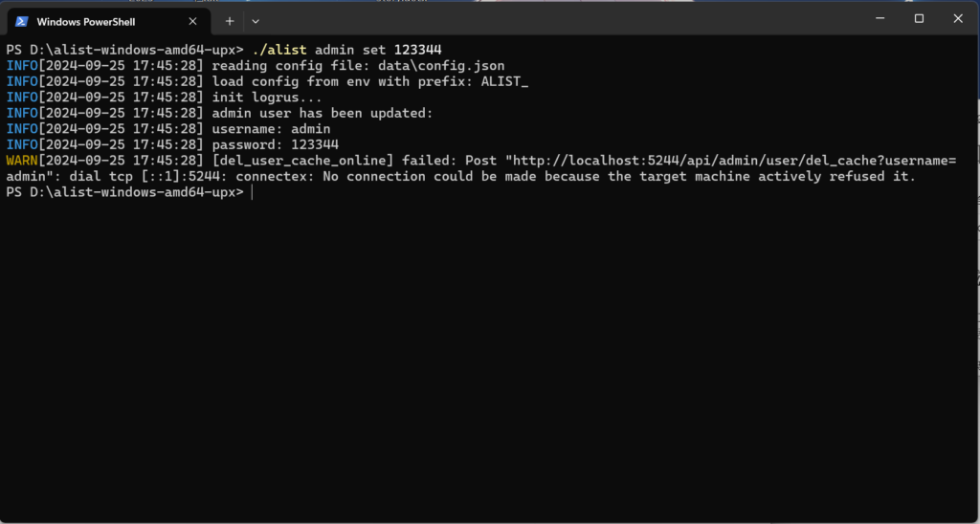Click the data\config.json path text
Viewport: 980px width, 524px height.
coord(441,66)
